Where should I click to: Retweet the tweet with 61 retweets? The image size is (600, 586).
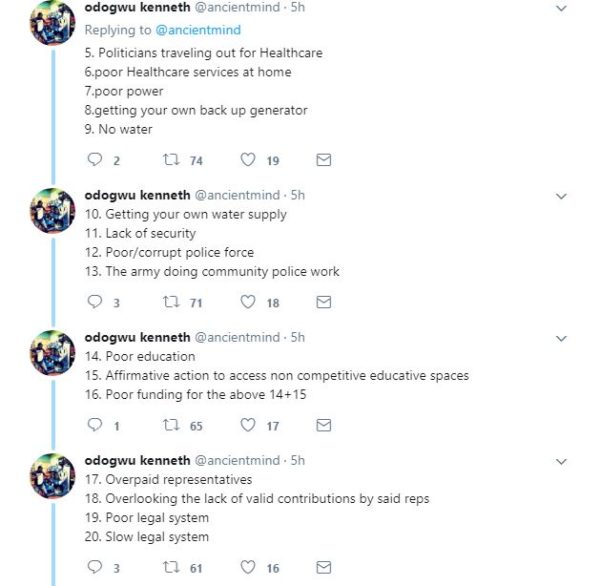point(171,568)
